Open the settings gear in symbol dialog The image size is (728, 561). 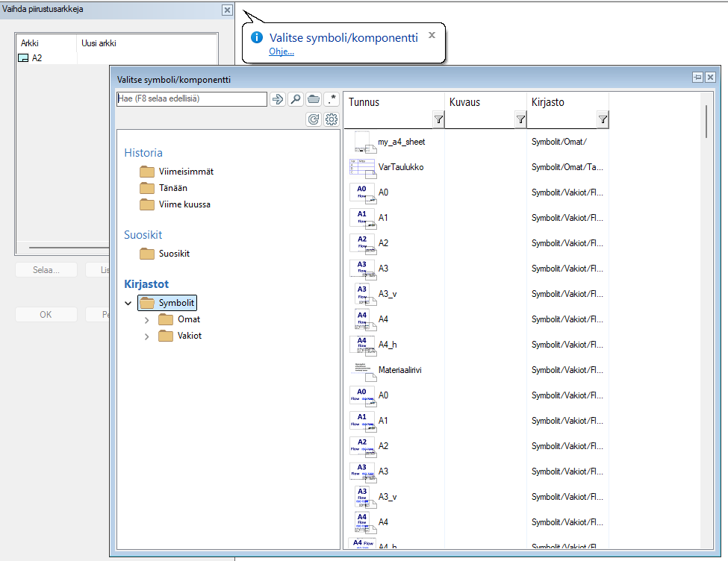[332, 119]
